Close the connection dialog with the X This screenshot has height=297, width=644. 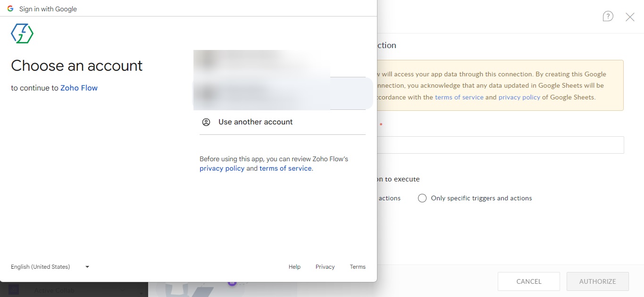tap(630, 16)
